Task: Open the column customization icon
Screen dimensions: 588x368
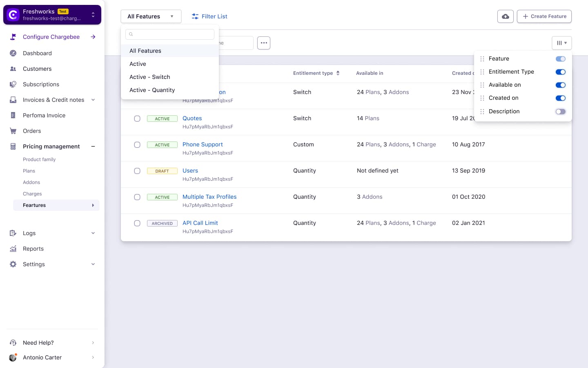Action: coord(562,43)
